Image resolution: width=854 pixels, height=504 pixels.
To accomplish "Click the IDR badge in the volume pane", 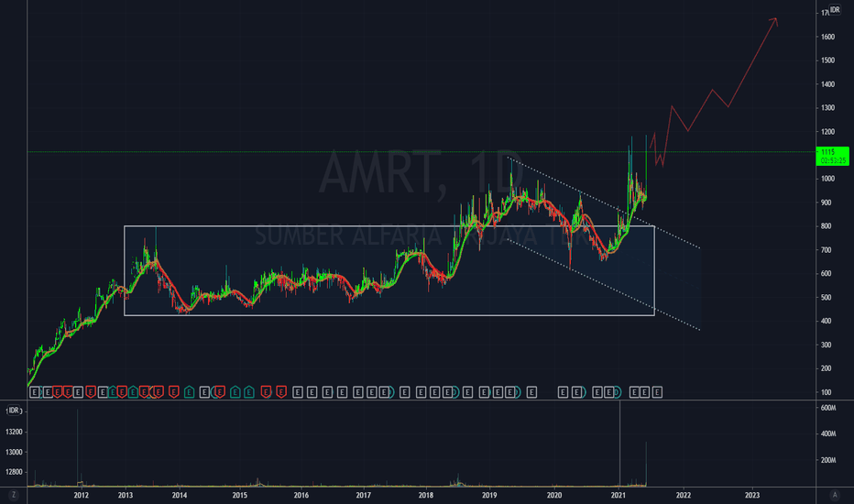I will coord(14,411).
